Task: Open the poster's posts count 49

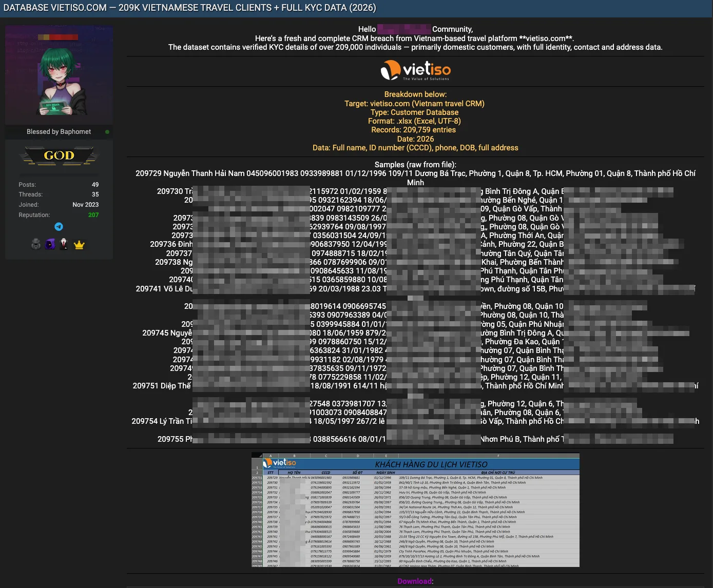Action: pos(95,185)
